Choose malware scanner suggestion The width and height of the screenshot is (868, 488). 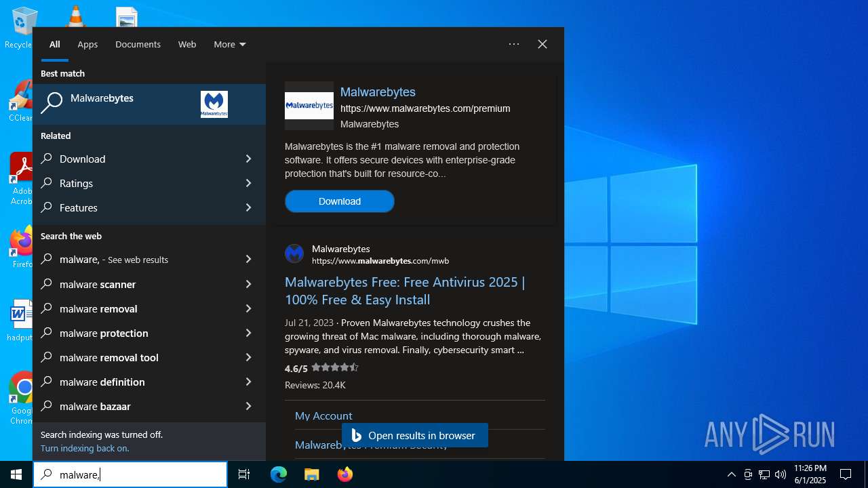point(149,284)
